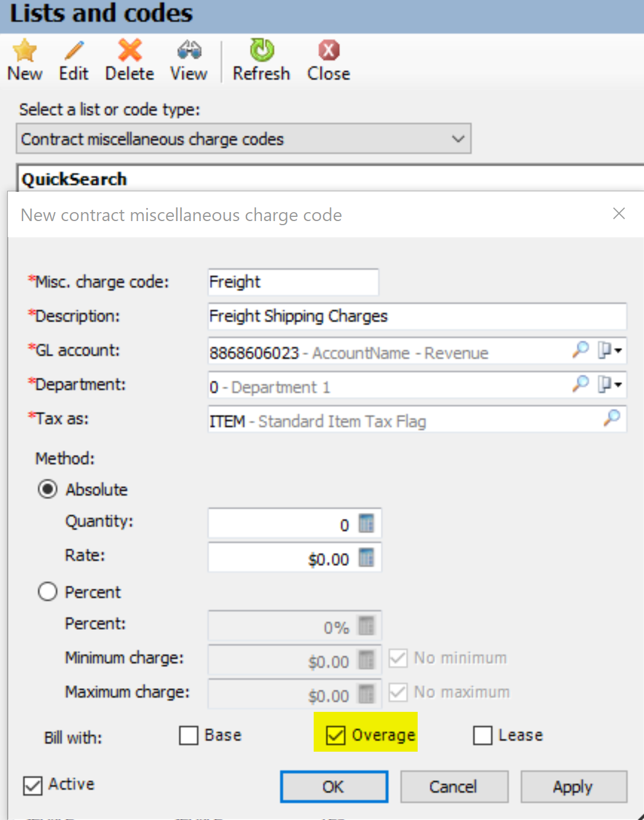Image resolution: width=644 pixels, height=820 pixels.
Task: Open Tax as lookup magnifier
Action: (x=611, y=418)
